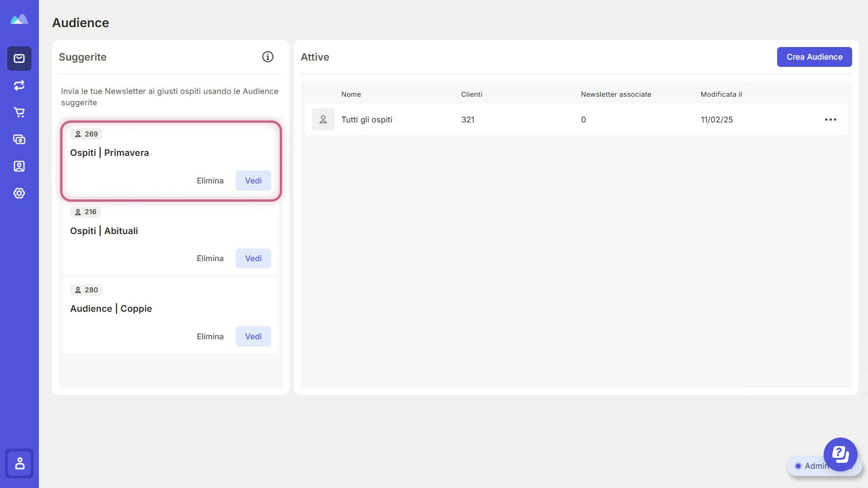Click Vedi on Ospiti | Primavera card

[x=253, y=180]
